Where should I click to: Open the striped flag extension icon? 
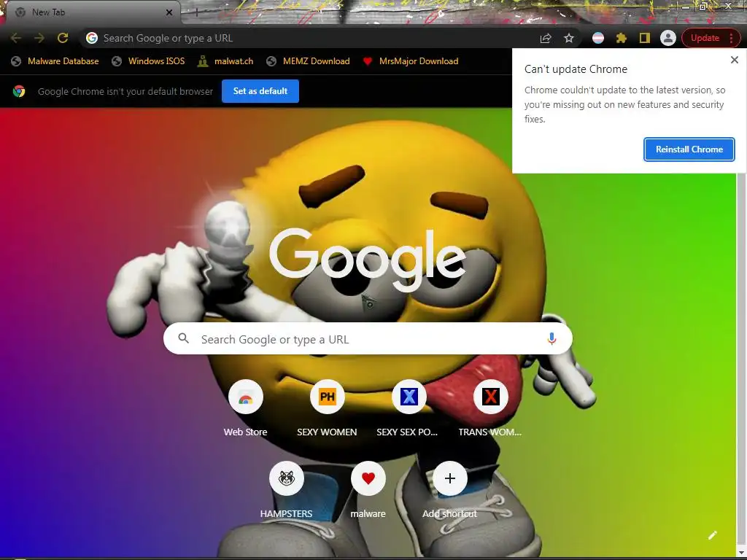[598, 38]
